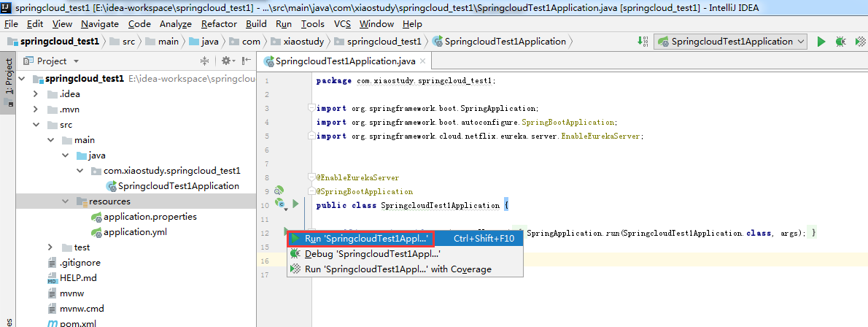The image size is (868, 327).
Task: Select HELP.md in project tree
Action: pyautogui.click(x=72, y=277)
